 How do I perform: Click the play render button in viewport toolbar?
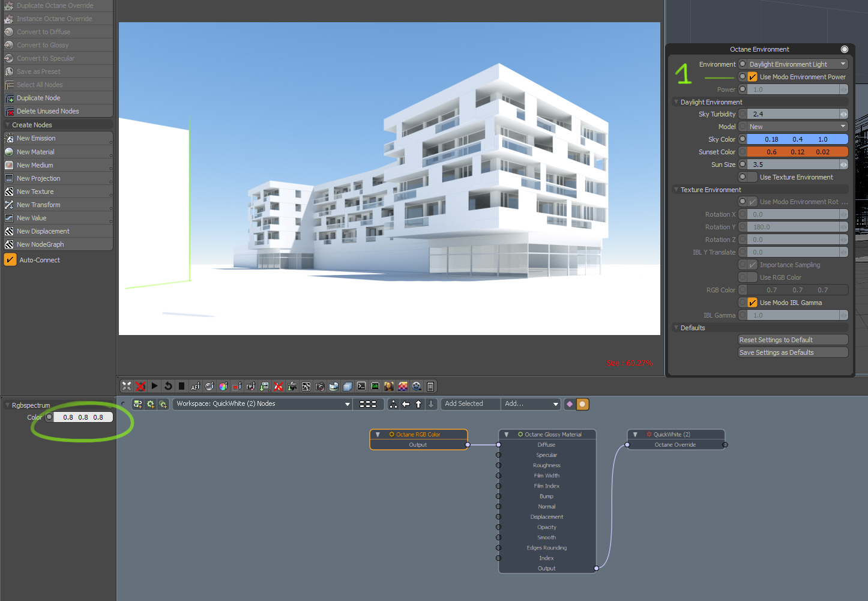[154, 386]
